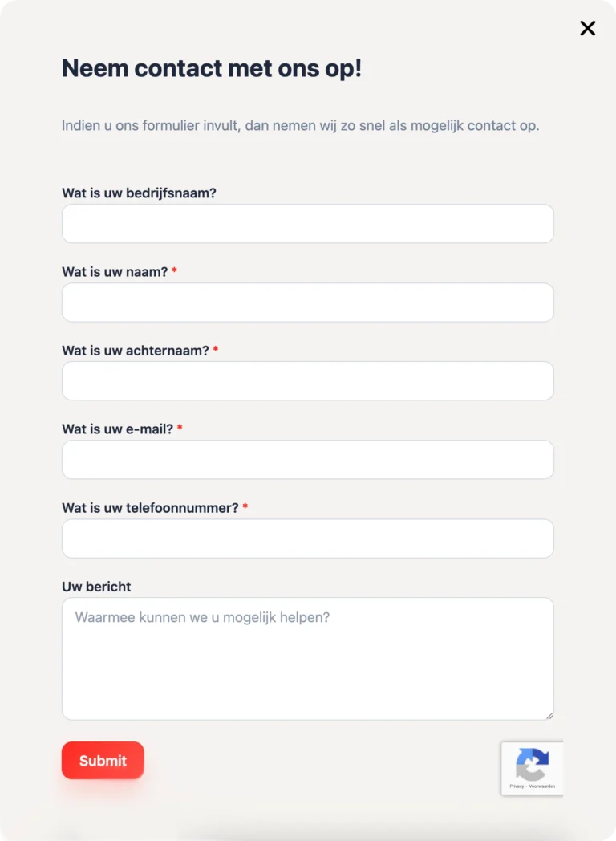Click the 'Wat is uw telefoonnummer?' label
The width and height of the screenshot is (616, 841).
[150, 508]
